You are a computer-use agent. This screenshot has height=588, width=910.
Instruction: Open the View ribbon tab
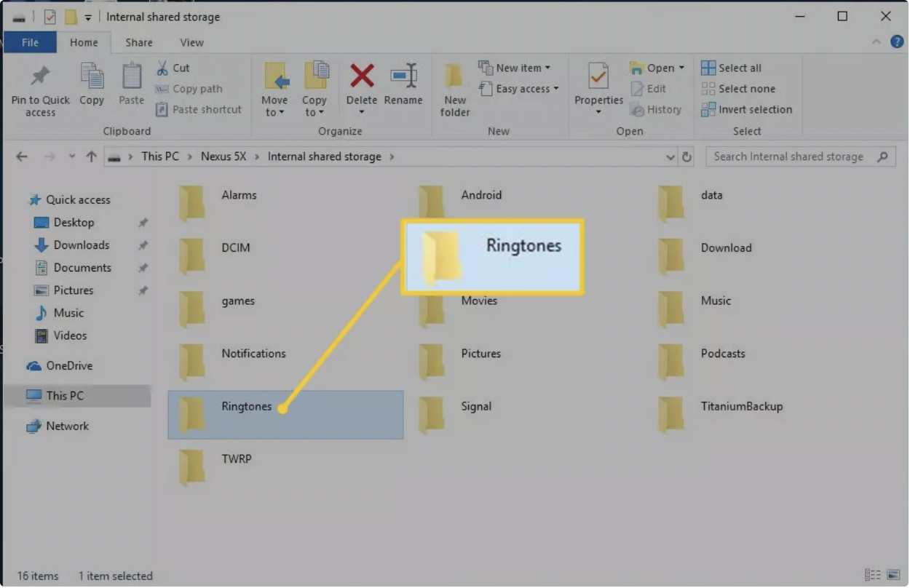pyautogui.click(x=191, y=42)
